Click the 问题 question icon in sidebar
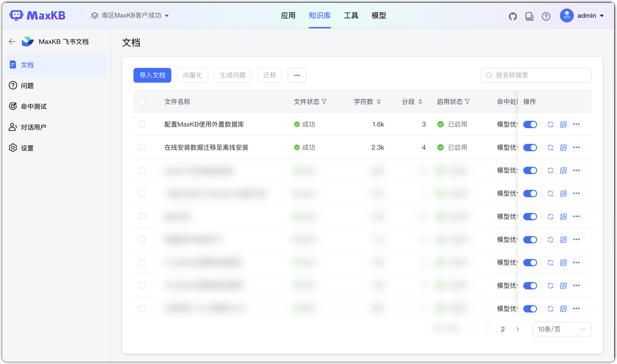The image size is (617, 364). coord(13,85)
